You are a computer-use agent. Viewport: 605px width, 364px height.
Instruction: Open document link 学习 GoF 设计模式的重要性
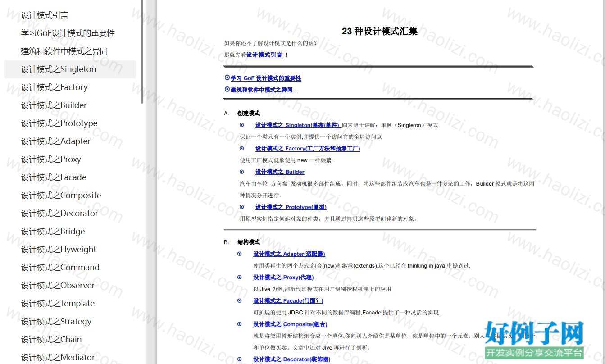pos(266,78)
